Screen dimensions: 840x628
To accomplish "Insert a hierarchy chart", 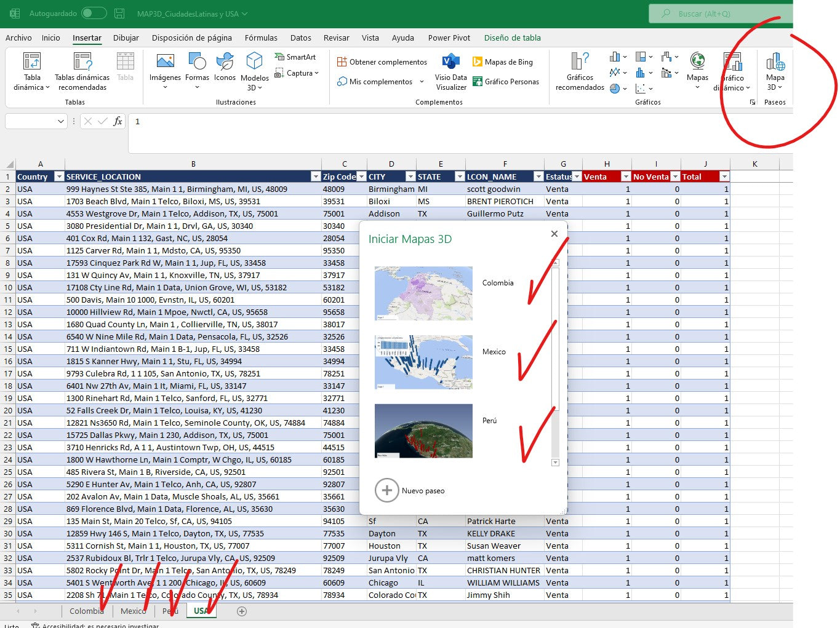I will coord(644,57).
